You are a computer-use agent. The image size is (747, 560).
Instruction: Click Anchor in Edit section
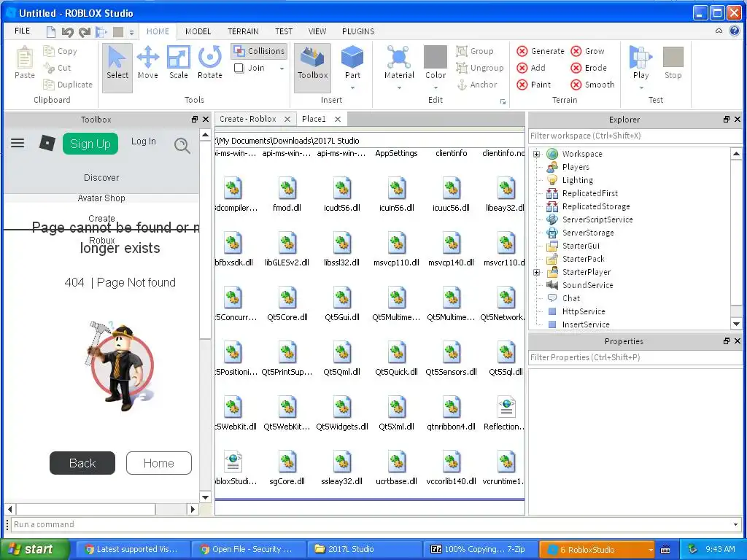click(477, 85)
